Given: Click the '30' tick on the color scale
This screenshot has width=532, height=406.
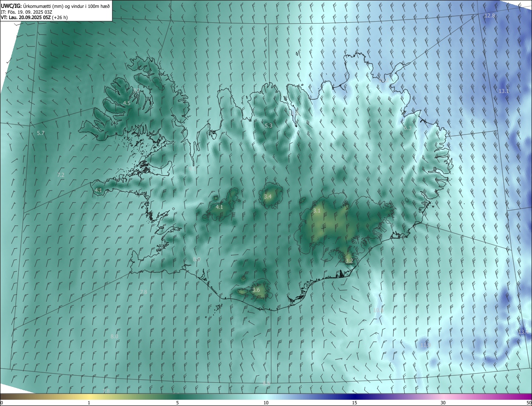Looking at the screenshot, I should tap(443, 403).
